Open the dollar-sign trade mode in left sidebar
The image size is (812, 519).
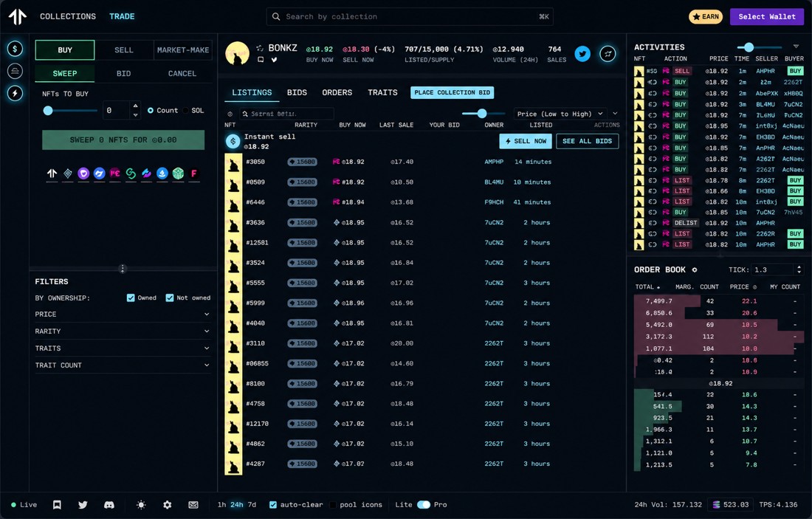coord(15,49)
